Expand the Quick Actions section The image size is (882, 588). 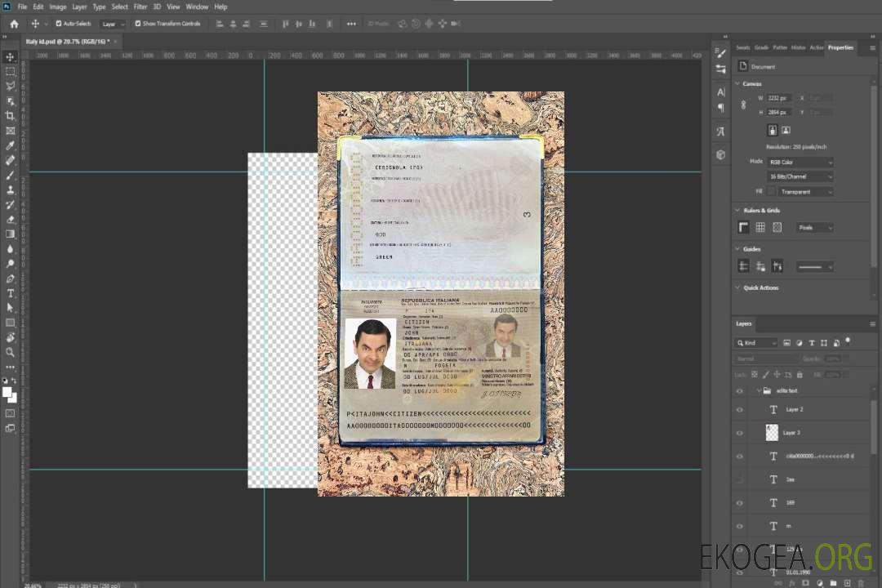pyautogui.click(x=737, y=287)
